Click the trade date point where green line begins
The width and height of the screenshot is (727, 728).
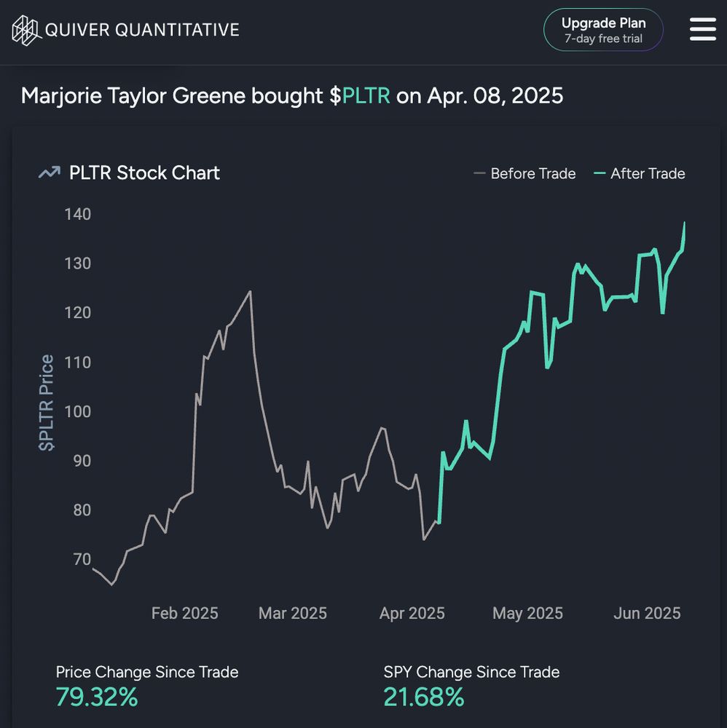(439, 523)
